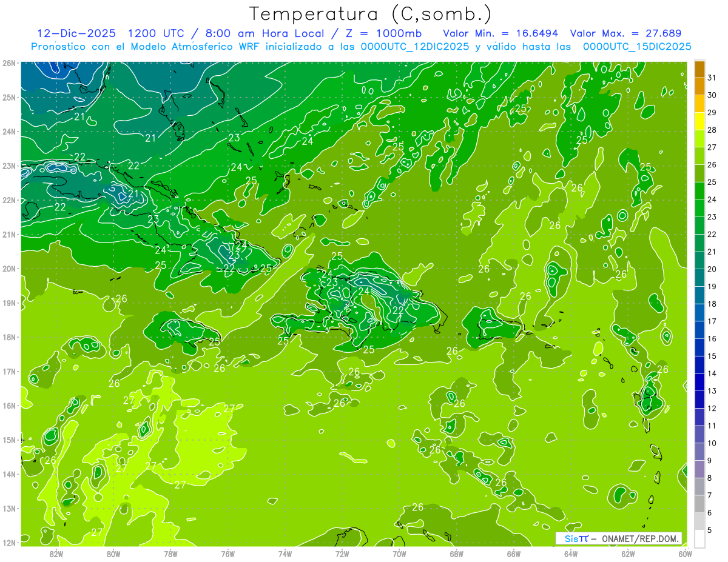Pick the orange swatch between 30 and 31

(699, 87)
